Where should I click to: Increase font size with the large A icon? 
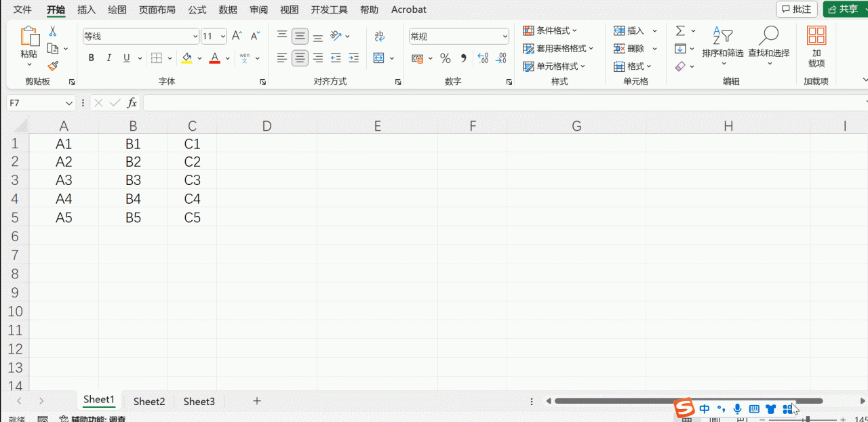237,36
